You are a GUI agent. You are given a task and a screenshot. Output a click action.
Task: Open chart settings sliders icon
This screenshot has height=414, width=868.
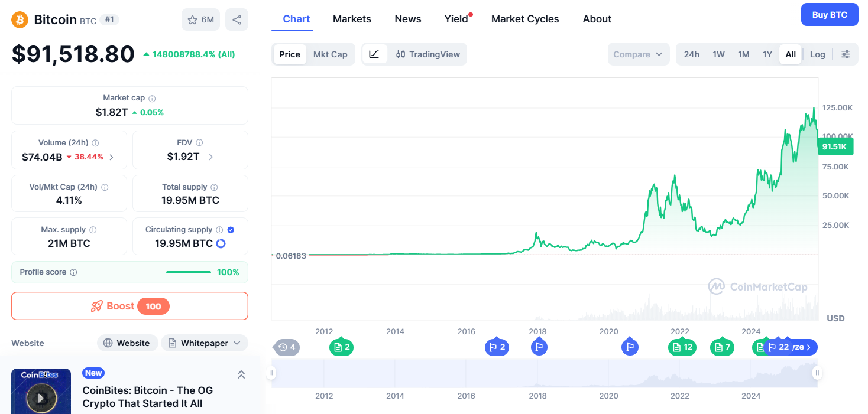(x=846, y=54)
